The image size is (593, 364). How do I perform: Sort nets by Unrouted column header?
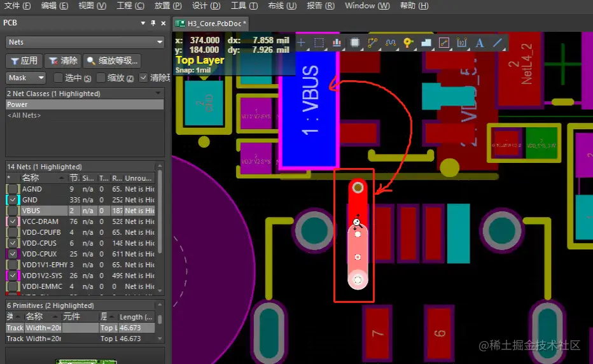[x=139, y=178]
